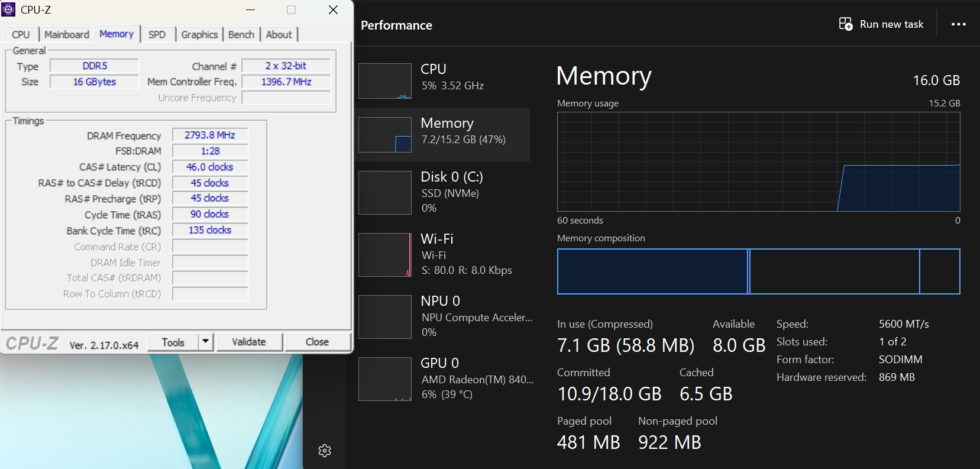The image size is (980, 469).
Task: Open the Bench tab
Action: [x=241, y=35]
